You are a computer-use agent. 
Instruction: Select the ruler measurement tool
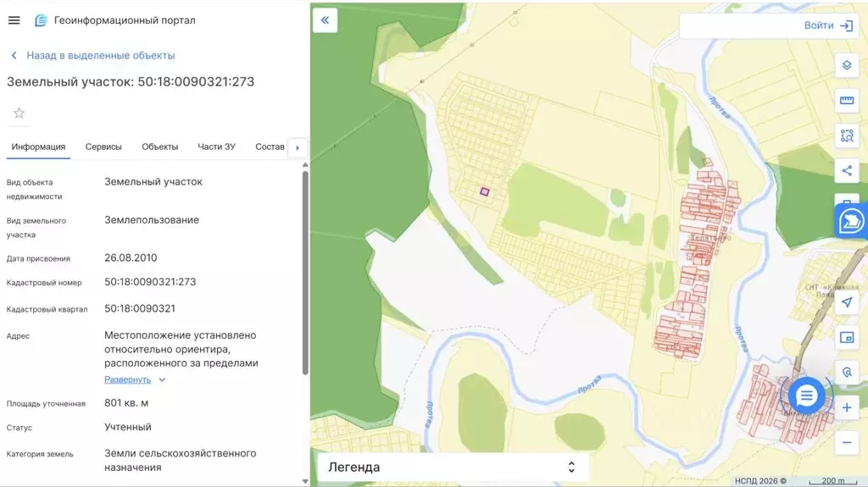(846, 101)
